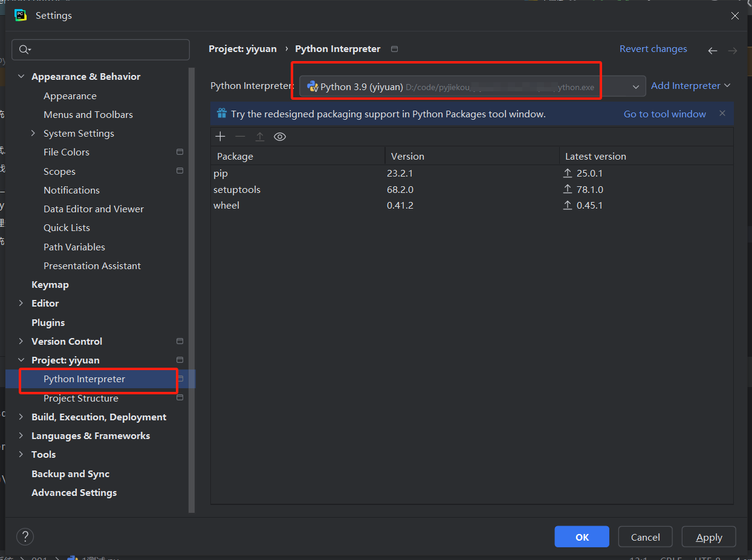Select the Keymap settings page

[x=50, y=284]
